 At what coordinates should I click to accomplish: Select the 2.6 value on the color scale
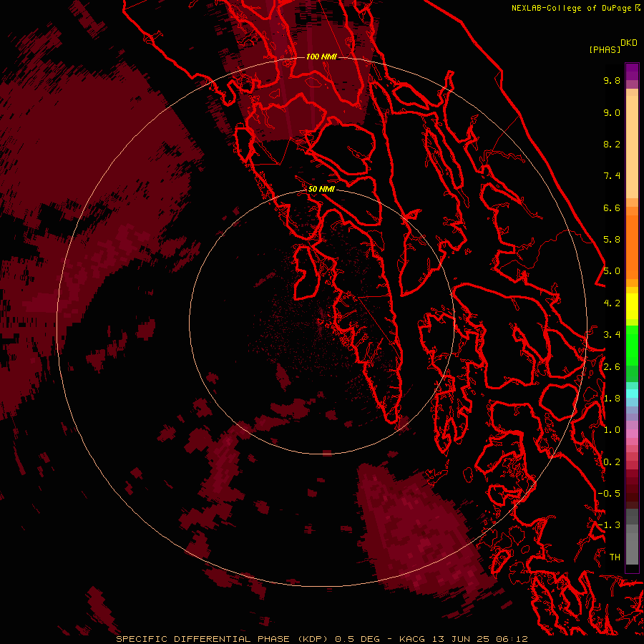[x=612, y=367]
